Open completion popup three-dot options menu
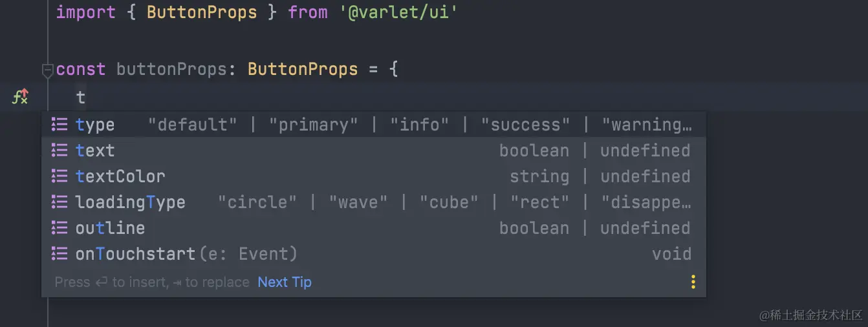Screen dimensions: 868x327 (x=693, y=282)
